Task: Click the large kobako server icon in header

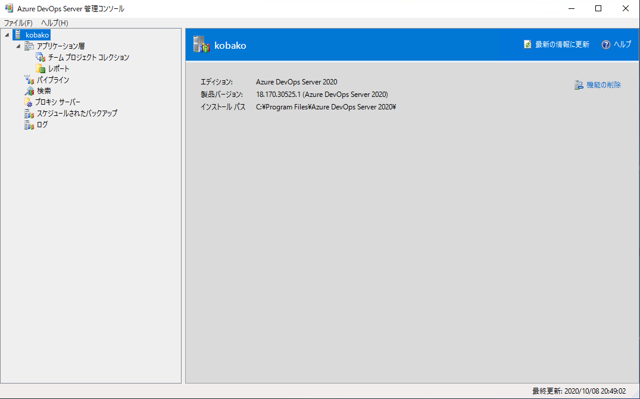Action: [x=201, y=44]
